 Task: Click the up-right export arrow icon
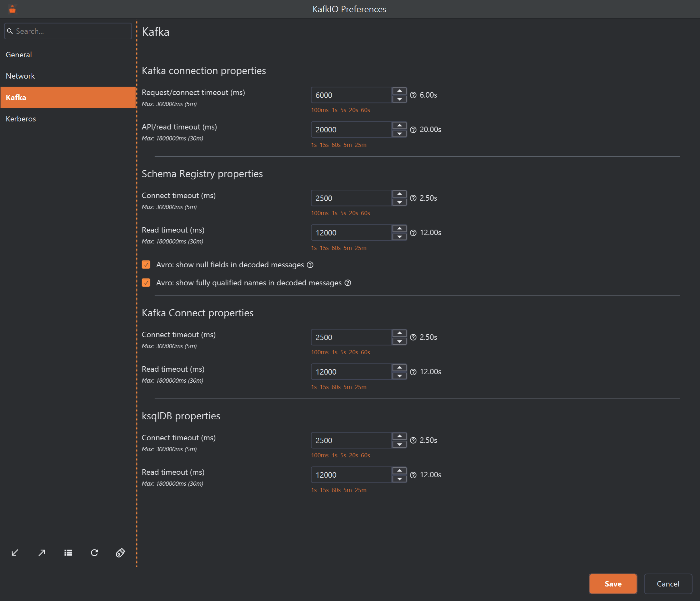point(42,553)
